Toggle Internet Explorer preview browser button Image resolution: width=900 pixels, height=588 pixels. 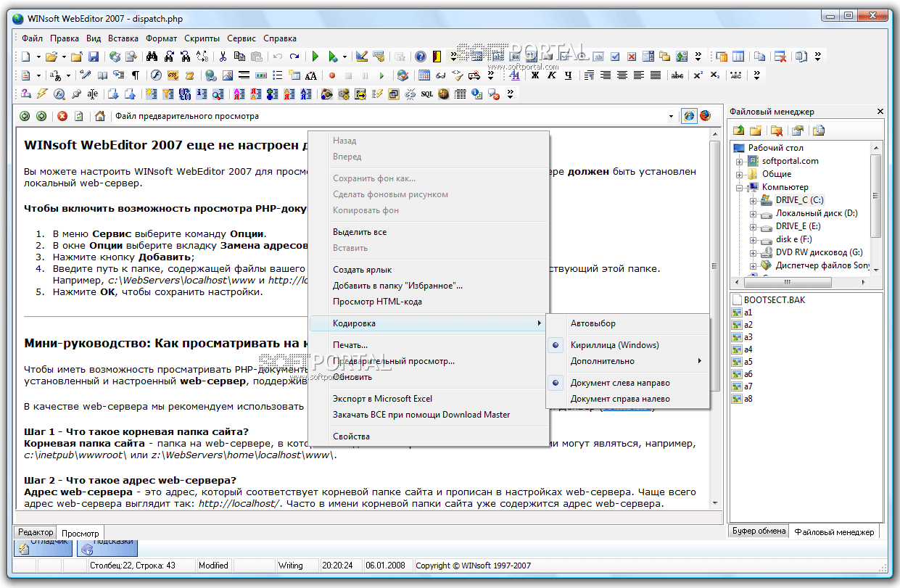point(689,116)
